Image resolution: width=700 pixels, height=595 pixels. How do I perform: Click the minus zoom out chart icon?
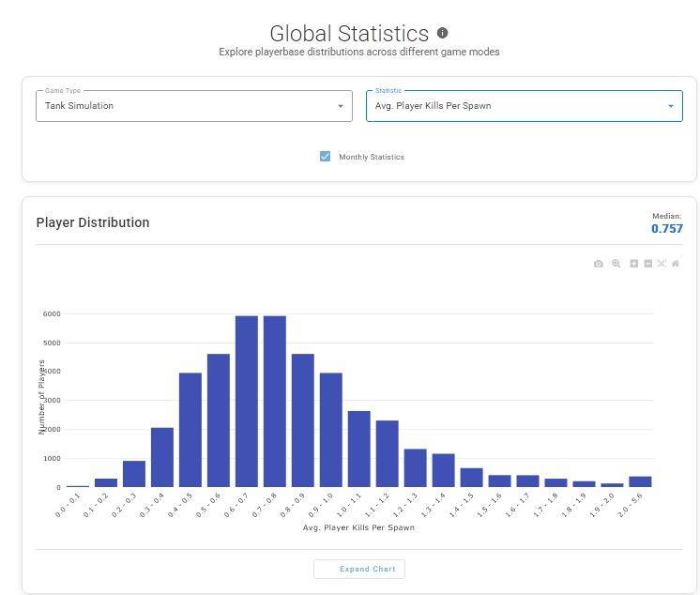click(x=648, y=264)
